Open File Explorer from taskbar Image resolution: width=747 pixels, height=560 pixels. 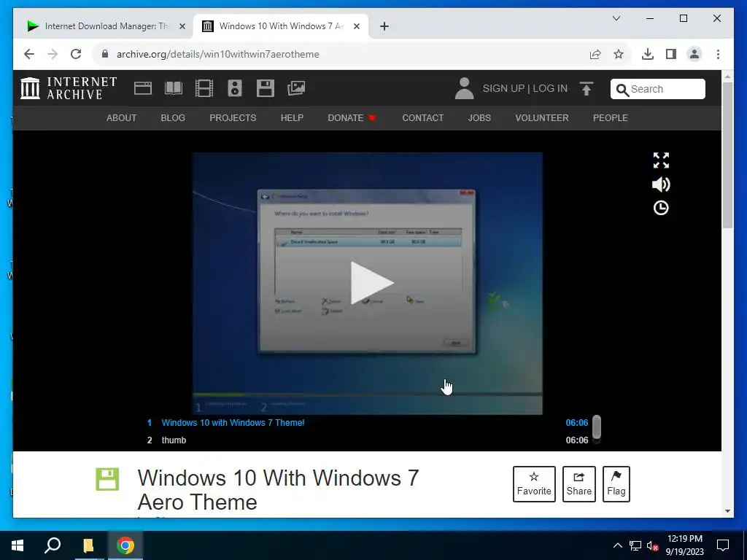click(88, 545)
